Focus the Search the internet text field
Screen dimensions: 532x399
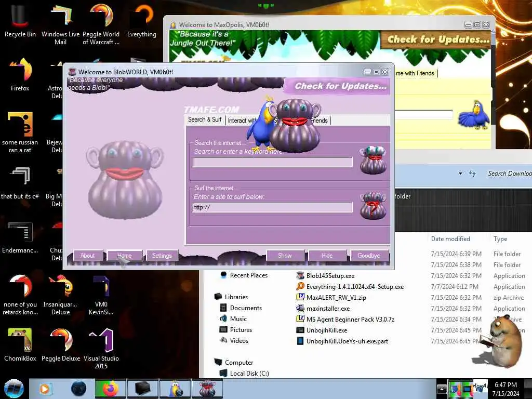coord(273,163)
